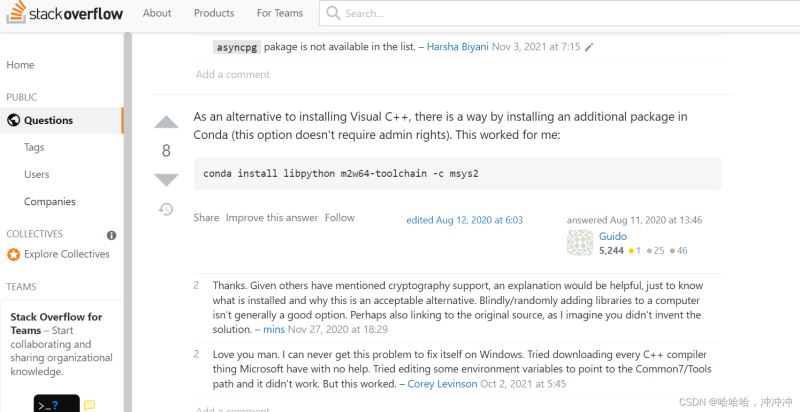Screen dimensions: 800x412
Task: Click Add a comment link
Action: 232,74
